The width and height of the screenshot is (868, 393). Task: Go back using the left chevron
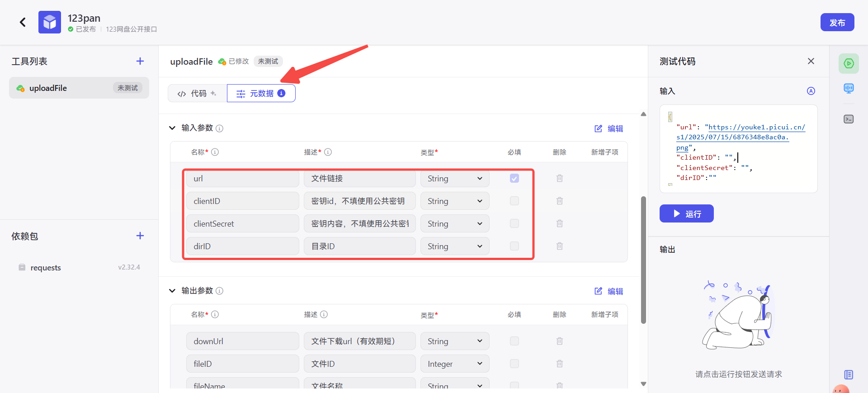point(23,22)
